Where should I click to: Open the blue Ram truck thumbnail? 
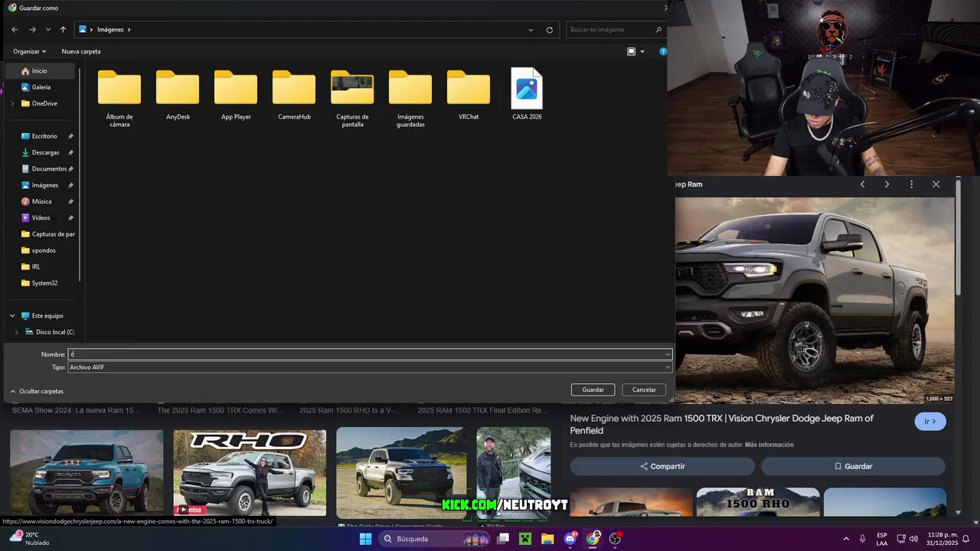click(87, 472)
